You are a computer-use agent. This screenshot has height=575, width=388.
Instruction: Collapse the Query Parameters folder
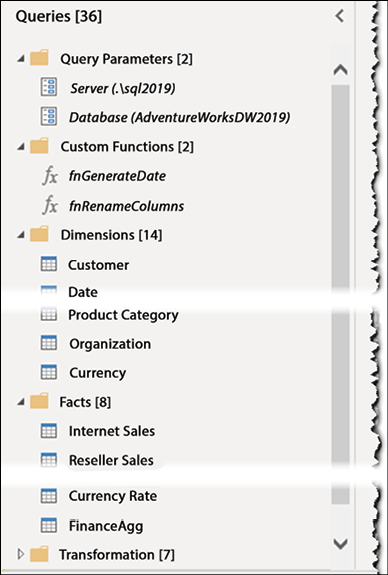[21, 59]
